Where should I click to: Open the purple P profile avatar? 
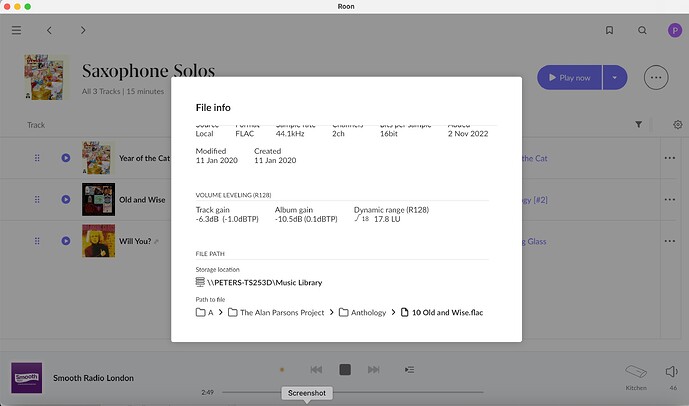[675, 30]
